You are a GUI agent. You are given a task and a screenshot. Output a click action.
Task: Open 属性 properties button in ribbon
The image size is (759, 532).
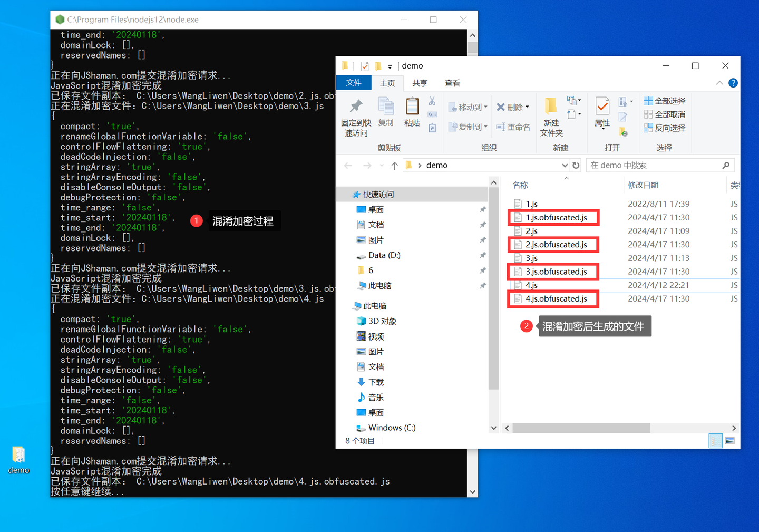click(x=602, y=113)
